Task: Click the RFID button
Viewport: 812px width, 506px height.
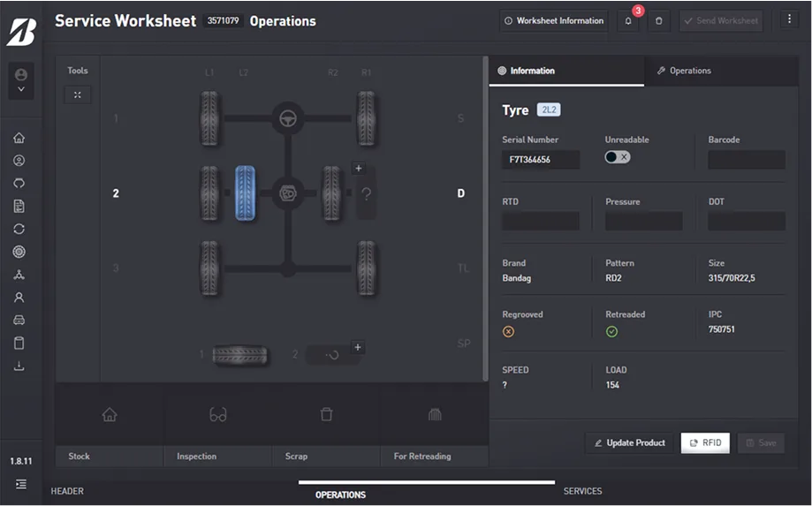Action: coord(705,443)
